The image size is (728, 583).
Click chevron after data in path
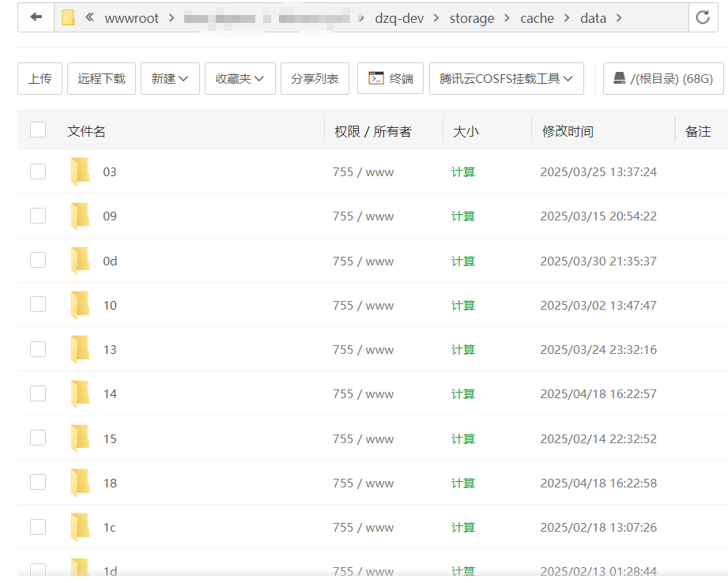tap(618, 17)
